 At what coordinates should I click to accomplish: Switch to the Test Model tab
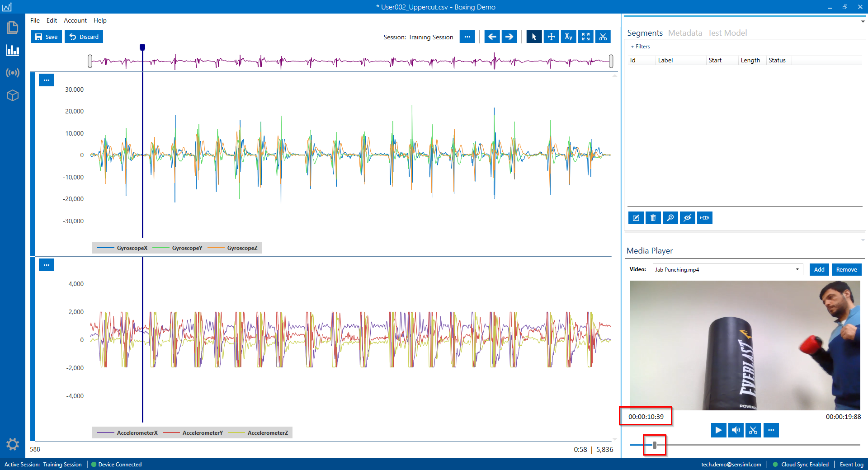(x=727, y=33)
